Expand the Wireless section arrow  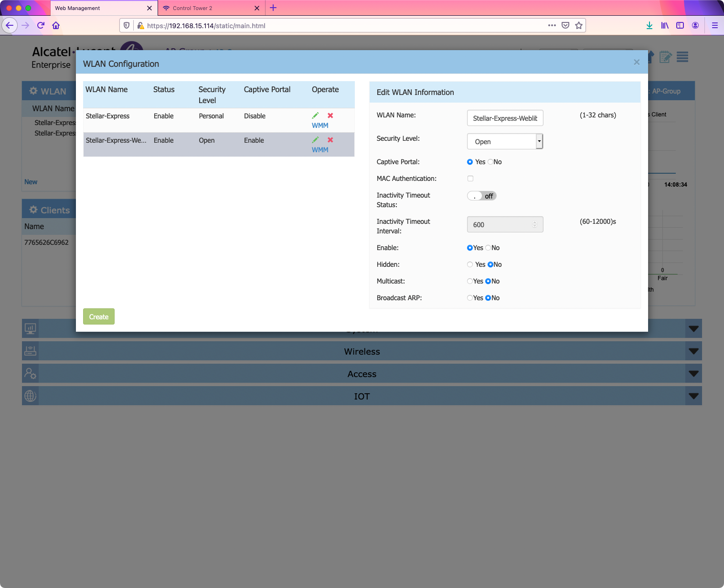693,351
